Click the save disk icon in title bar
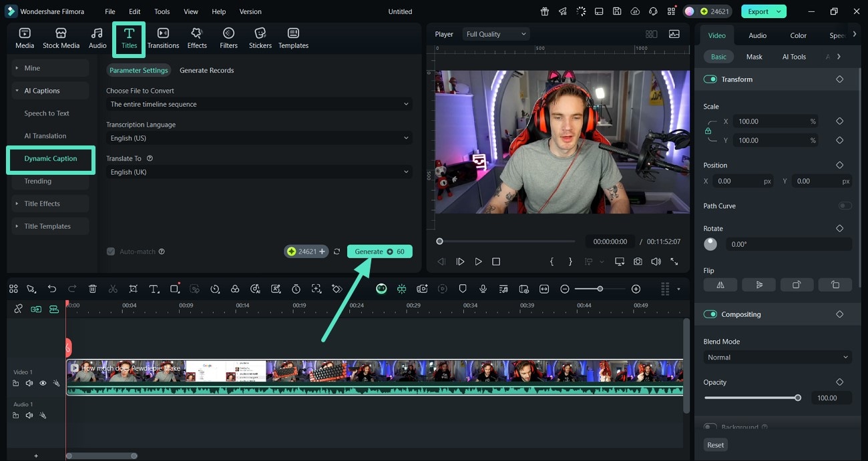Screen dimensions: 868x461 pyautogui.click(x=617, y=11)
